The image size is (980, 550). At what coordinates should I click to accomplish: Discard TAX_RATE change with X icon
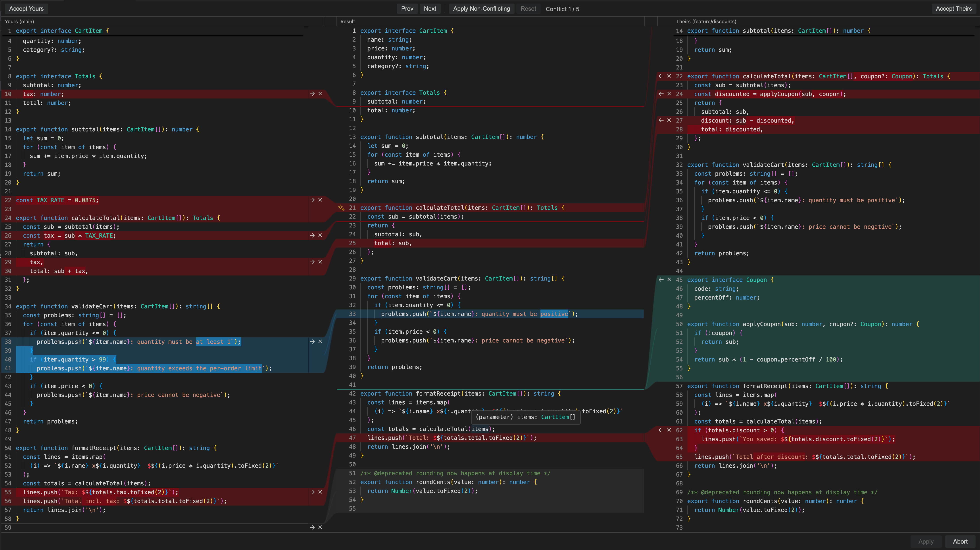pos(320,200)
